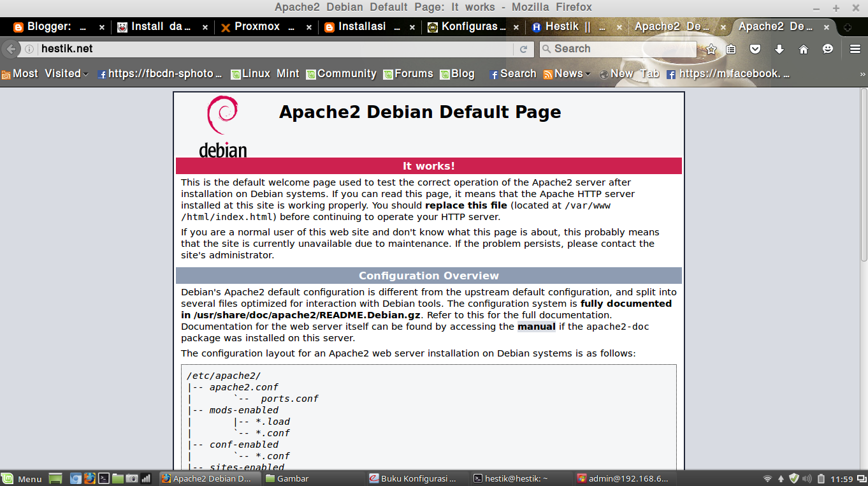
Task: Open the Hello smiley chat icon
Action: click(x=827, y=49)
